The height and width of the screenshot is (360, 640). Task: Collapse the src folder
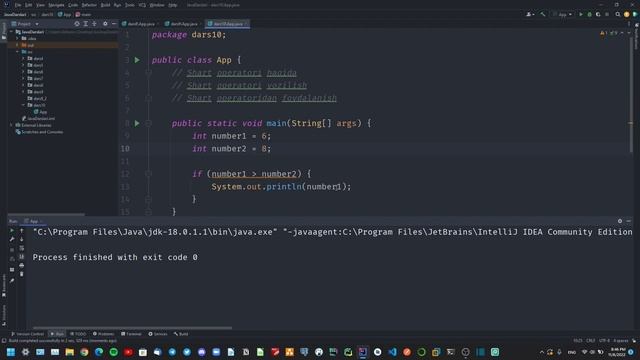pyautogui.click(x=17, y=52)
